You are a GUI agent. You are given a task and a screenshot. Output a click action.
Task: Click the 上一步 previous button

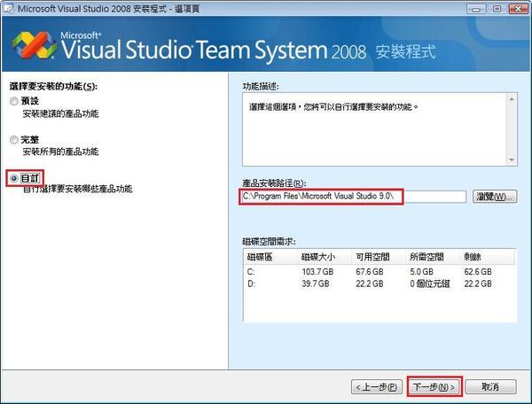coord(376,386)
